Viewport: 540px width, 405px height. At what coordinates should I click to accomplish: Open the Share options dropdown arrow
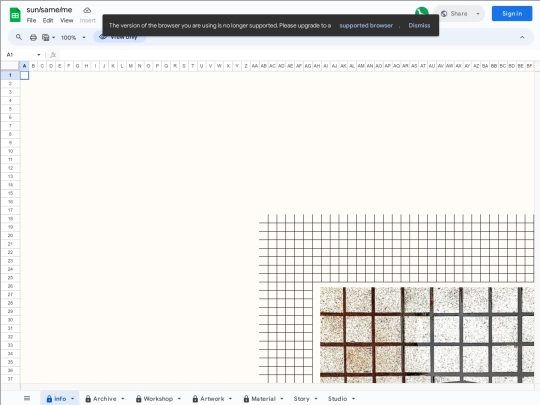(x=478, y=14)
